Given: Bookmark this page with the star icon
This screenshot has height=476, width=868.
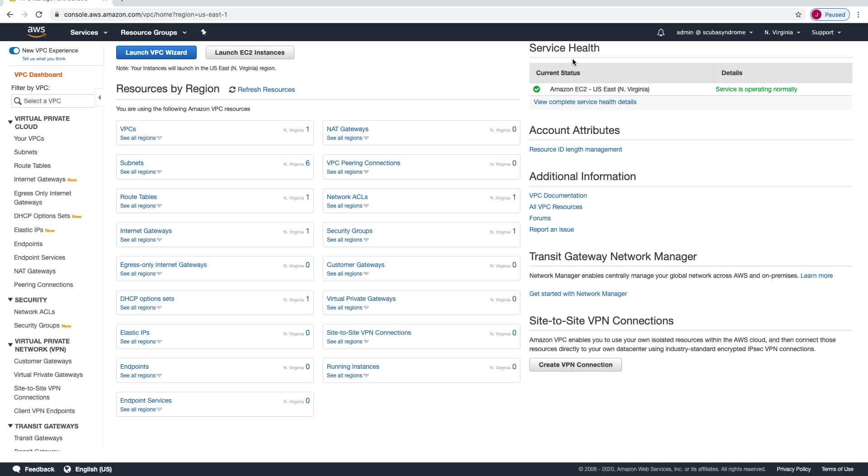Looking at the screenshot, I should [x=798, y=14].
